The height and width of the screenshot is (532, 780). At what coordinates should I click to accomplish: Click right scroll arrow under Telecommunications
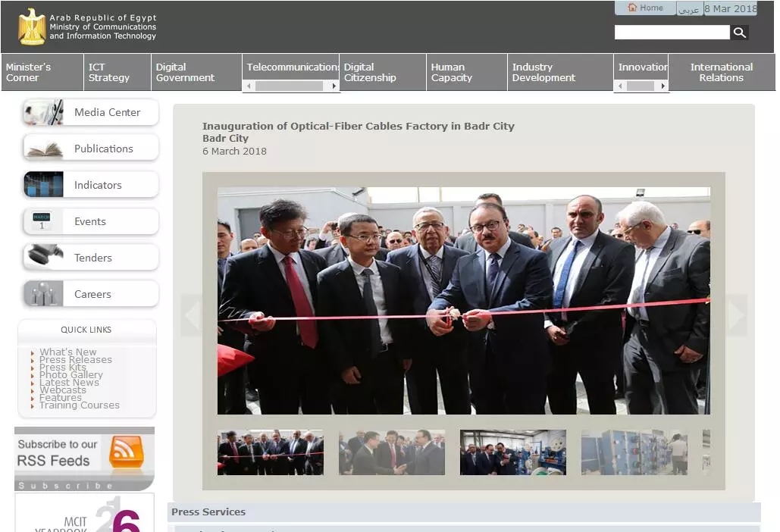tap(334, 86)
